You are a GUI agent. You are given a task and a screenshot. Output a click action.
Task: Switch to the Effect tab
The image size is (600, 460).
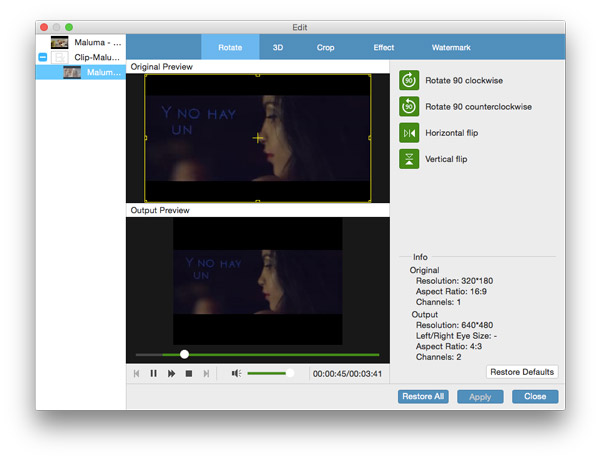click(383, 47)
